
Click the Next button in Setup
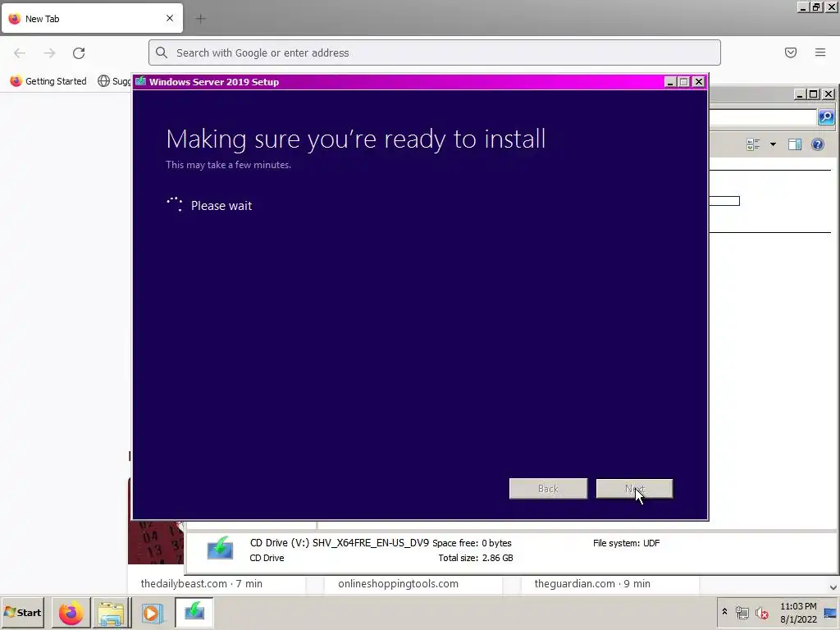[x=634, y=489]
